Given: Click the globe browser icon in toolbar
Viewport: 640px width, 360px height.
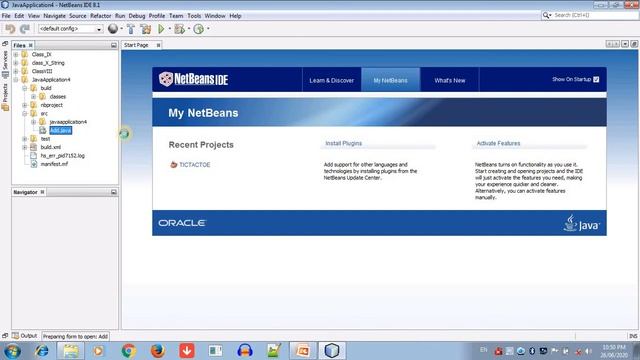Looking at the screenshot, I should pos(113,29).
